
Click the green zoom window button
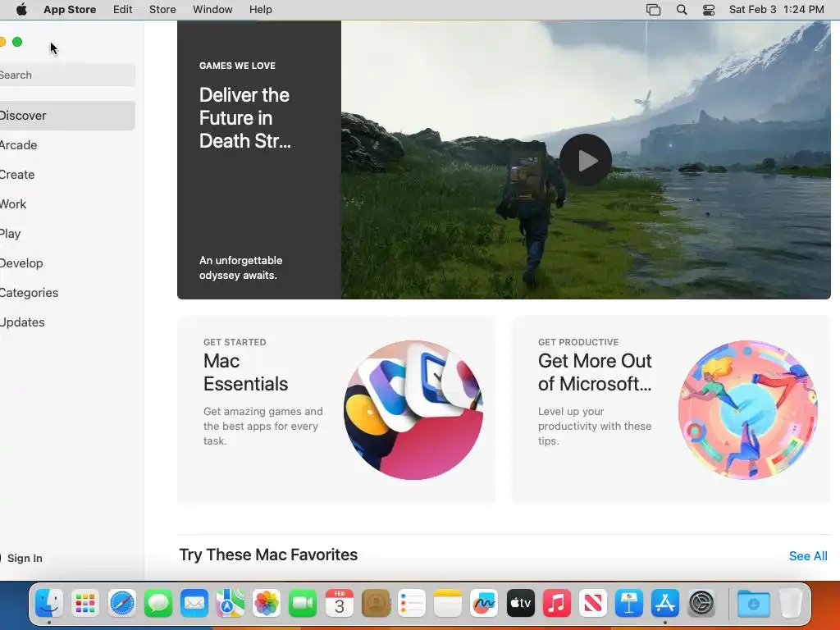pyautogui.click(x=17, y=42)
